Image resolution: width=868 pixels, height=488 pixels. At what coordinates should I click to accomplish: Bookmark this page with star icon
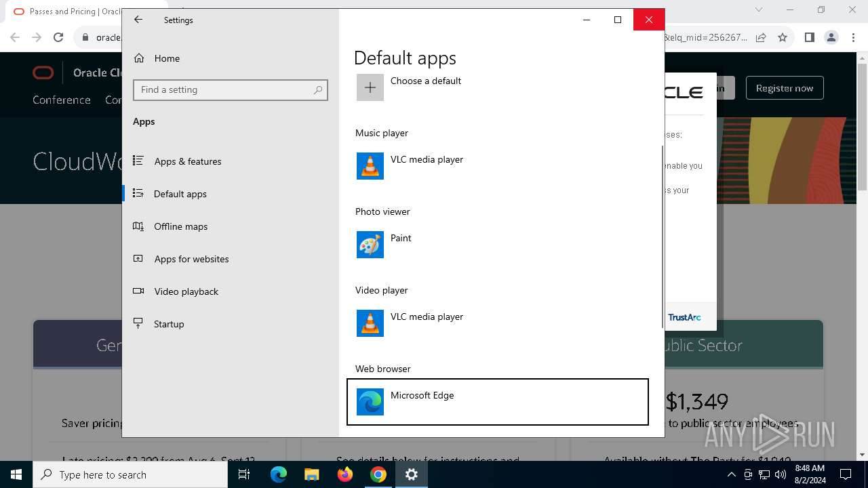pos(783,38)
